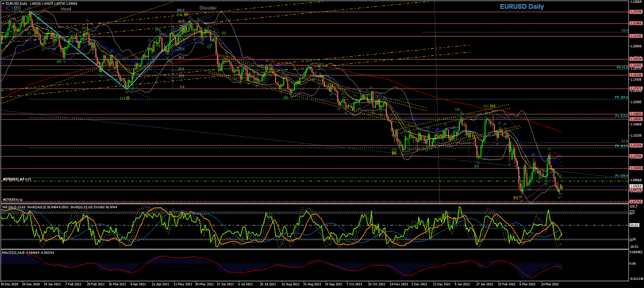
Task: Click the Fe 200.0 Fibonacci label
Action: click(x=621, y=175)
